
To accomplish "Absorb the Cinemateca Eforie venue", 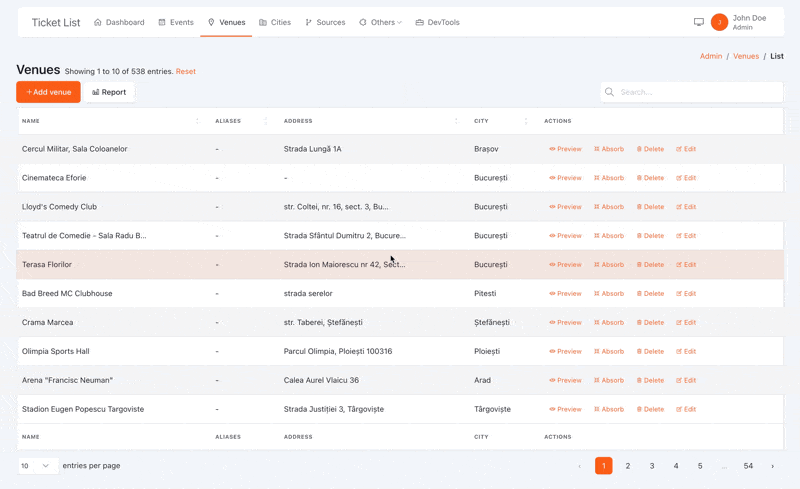I will tap(608, 178).
